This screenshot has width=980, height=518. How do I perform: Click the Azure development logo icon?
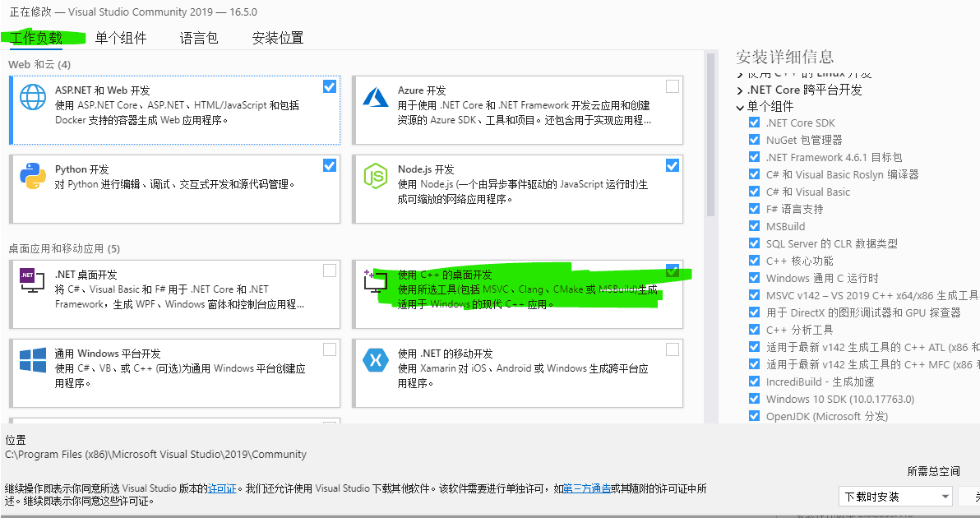(377, 97)
